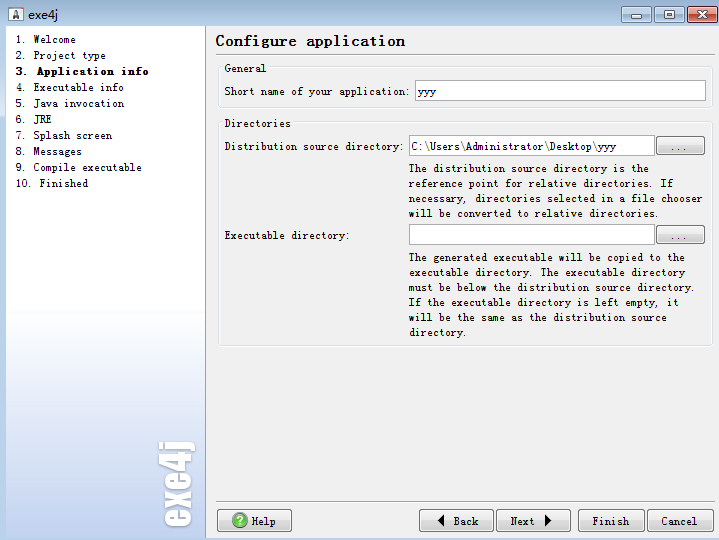Go back using the Back arrow button

tap(456, 521)
